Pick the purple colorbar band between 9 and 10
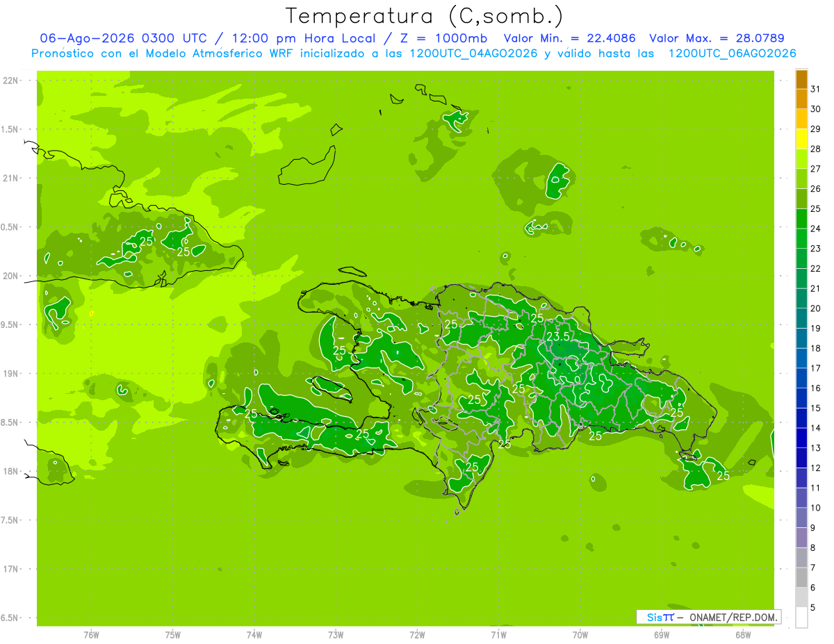The height and width of the screenshot is (644, 834). coord(801,518)
